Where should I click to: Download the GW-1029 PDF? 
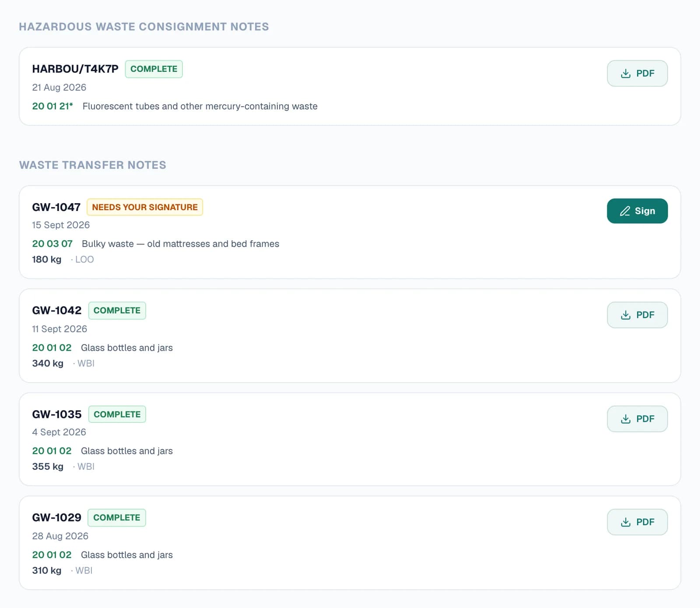[637, 522]
